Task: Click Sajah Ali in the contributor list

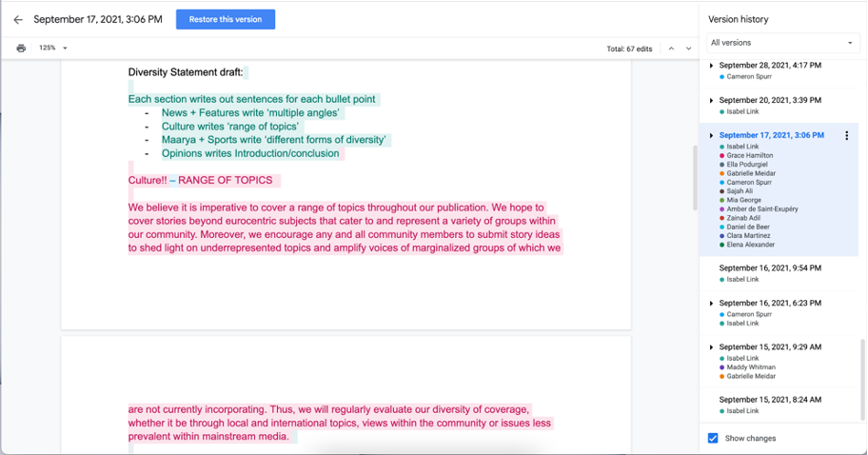Action: point(740,191)
